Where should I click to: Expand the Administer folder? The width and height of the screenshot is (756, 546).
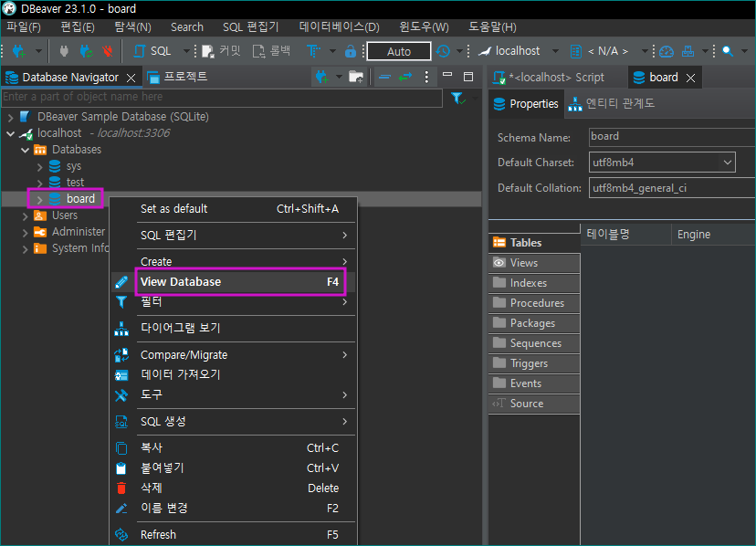(25, 233)
